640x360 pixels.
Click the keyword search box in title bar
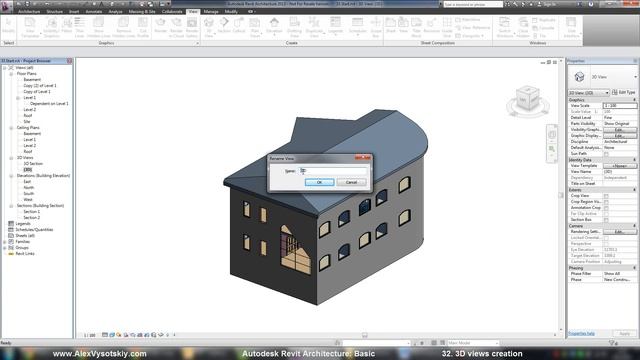[x=473, y=4]
